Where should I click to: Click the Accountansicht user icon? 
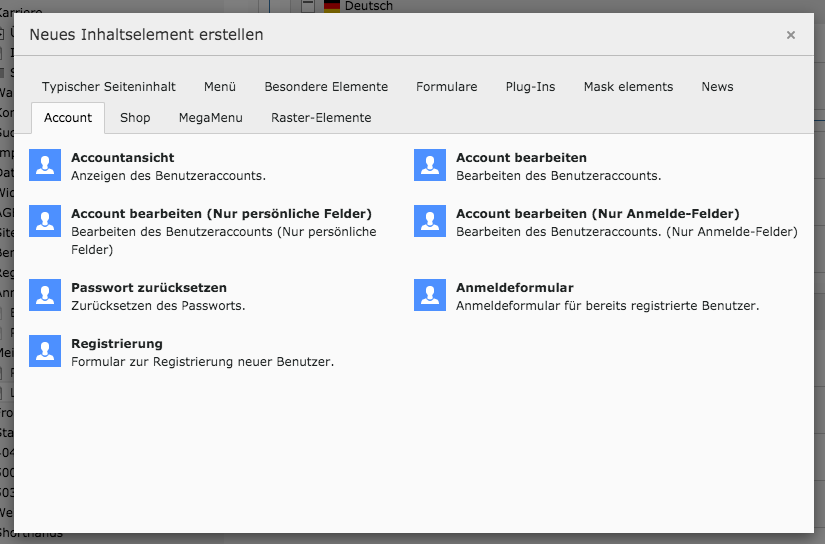pyautogui.click(x=45, y=165)
